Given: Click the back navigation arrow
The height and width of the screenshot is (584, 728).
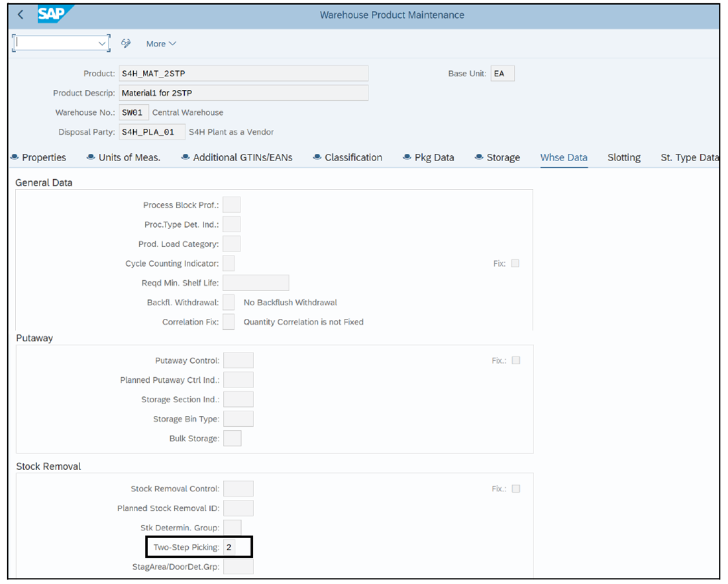Looking at the screenshot, I should (20, 14).
